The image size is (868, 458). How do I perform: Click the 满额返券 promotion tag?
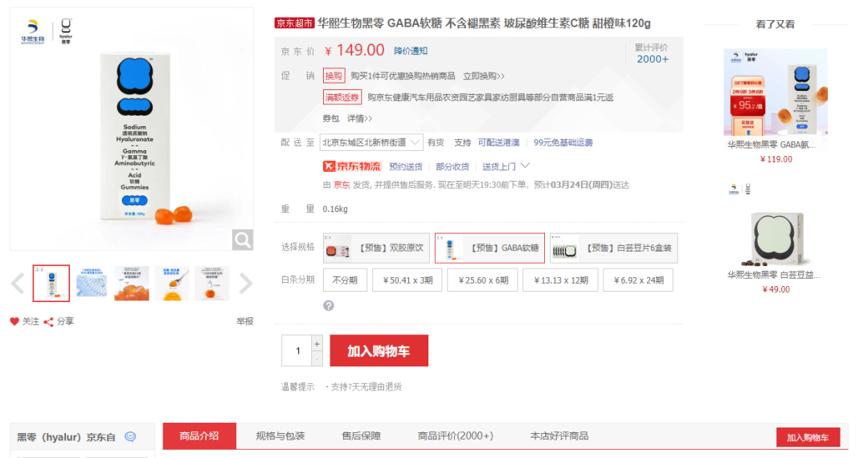pyautogui.click(x=342, y=97)
